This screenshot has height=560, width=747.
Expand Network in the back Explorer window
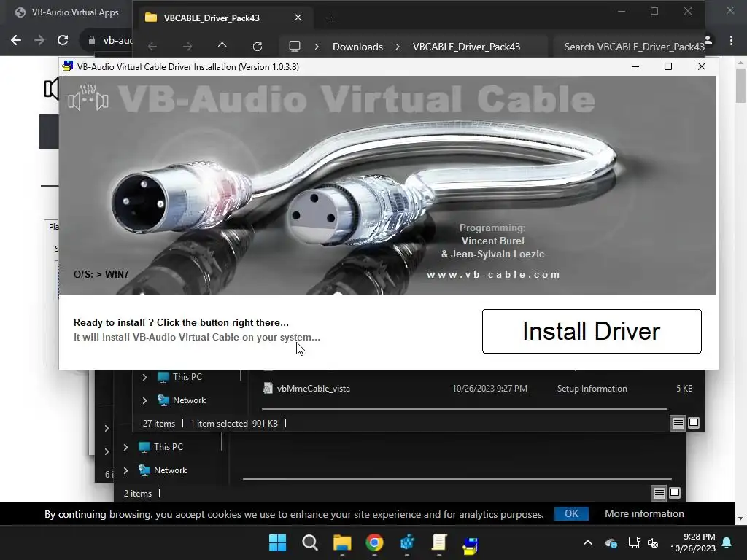125,470
